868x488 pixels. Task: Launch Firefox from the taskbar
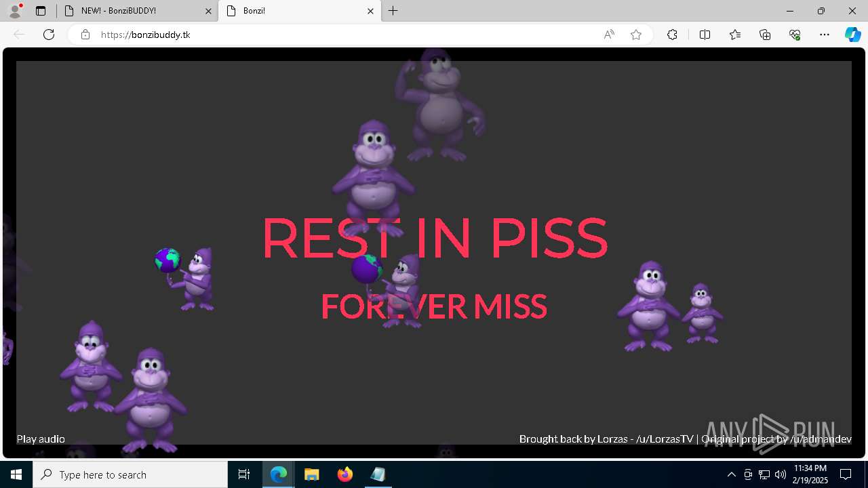coord(345,474)
